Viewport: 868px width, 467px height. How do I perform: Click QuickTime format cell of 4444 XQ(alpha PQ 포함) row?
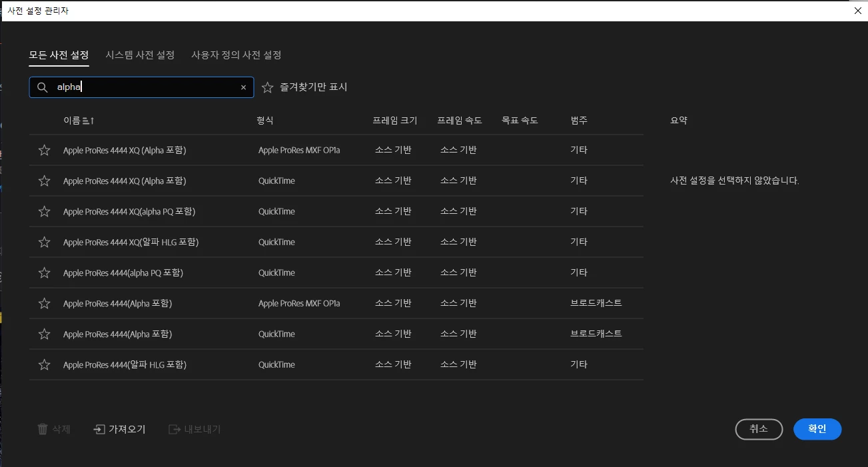[276, 211]
